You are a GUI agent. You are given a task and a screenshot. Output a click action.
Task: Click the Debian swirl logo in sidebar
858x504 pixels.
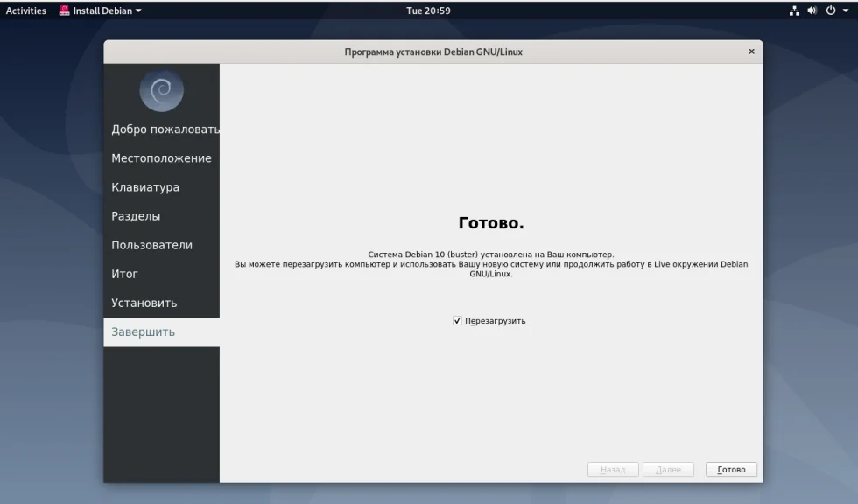(x=161, y=90)
